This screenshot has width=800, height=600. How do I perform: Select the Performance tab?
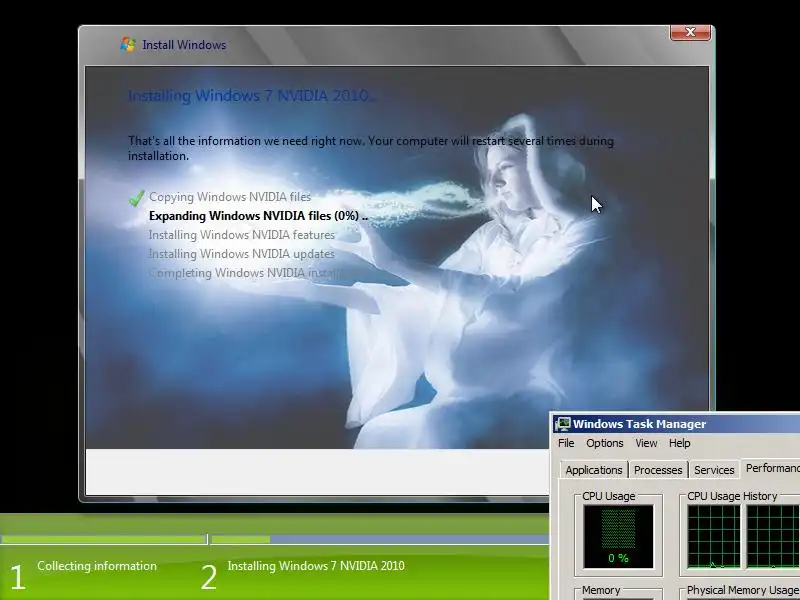pos(770,468)
